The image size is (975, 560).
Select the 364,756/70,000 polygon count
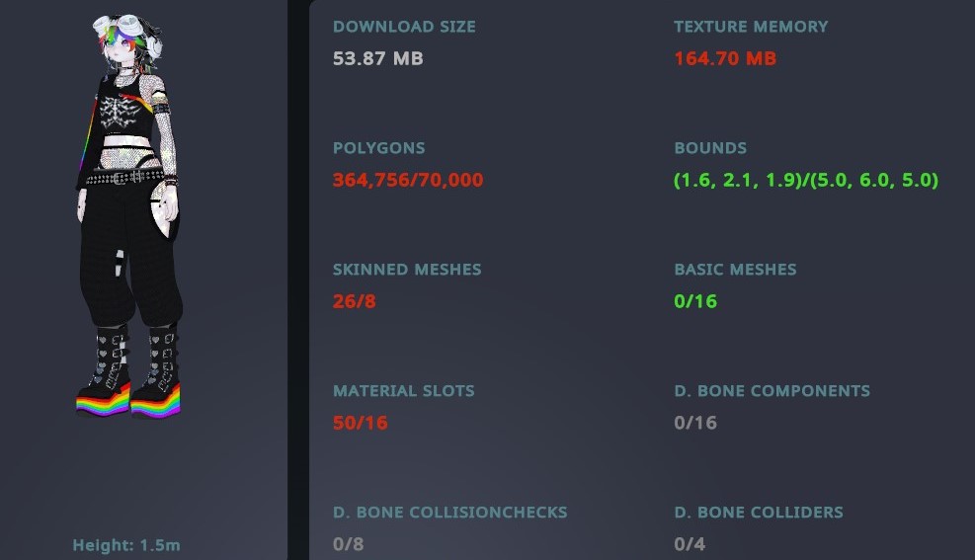tap(408, 180)
